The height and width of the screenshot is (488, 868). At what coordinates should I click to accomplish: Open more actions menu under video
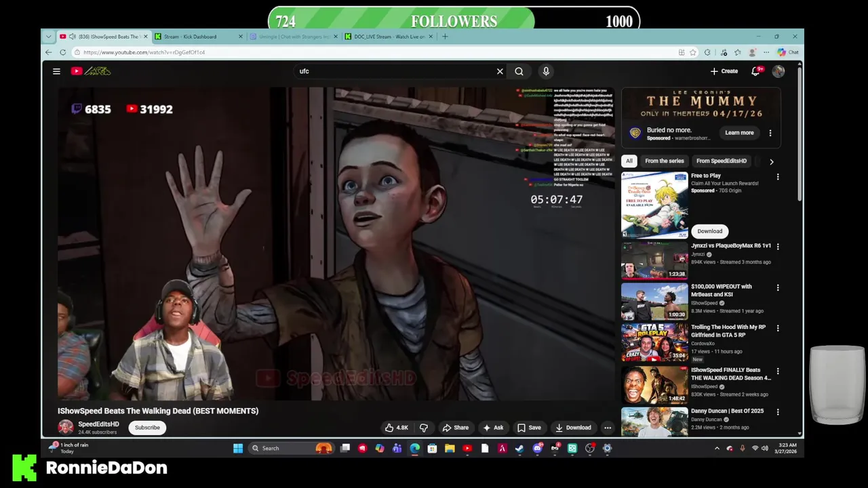pos(608,428)
